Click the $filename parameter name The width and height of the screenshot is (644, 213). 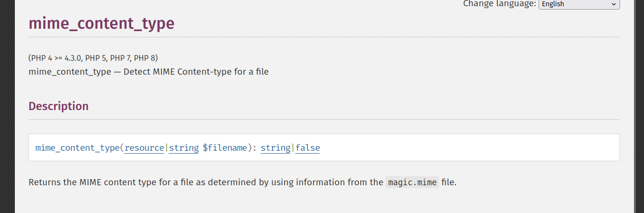pos(224,148)
